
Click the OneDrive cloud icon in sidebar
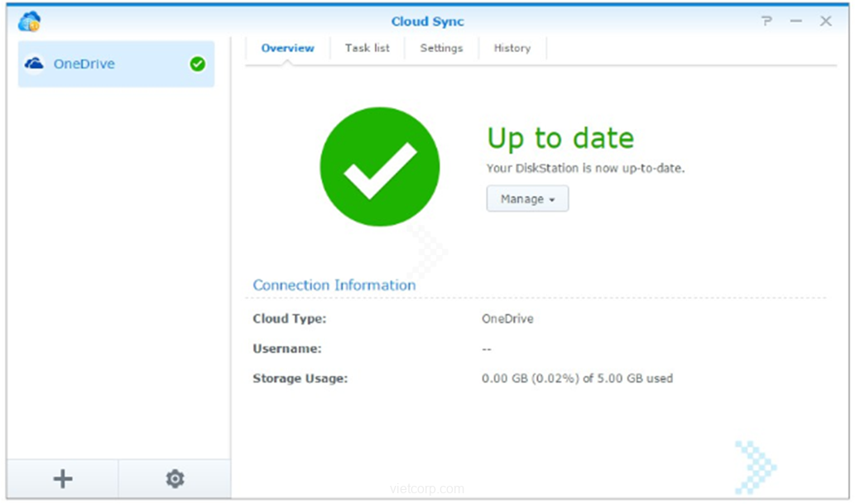tap(34, 64)
